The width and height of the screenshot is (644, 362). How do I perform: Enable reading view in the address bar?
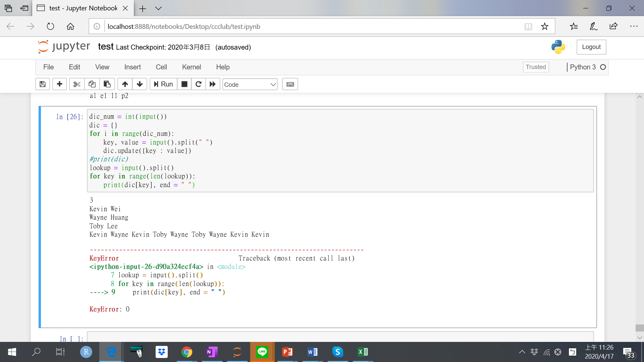tap(528, 26)
